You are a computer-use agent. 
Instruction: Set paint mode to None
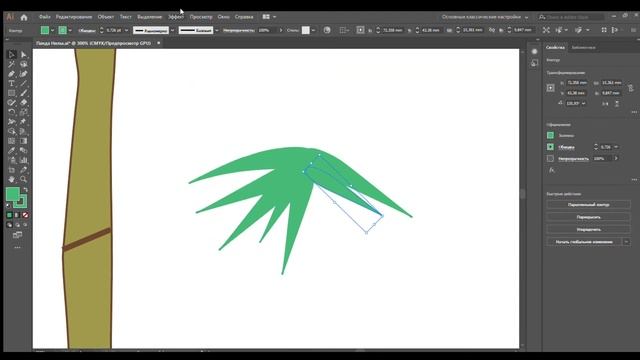pyautogui.click(x=25, y=215)
